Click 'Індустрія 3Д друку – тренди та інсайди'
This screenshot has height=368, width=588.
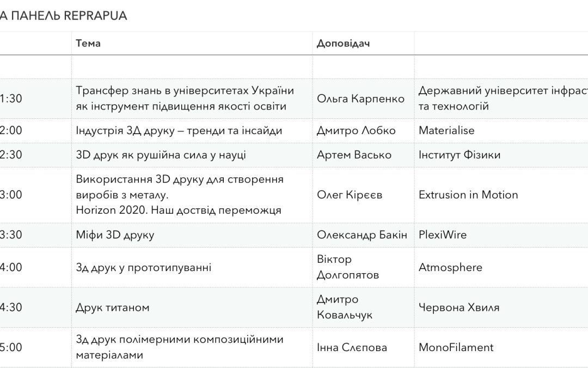point(179,131)
